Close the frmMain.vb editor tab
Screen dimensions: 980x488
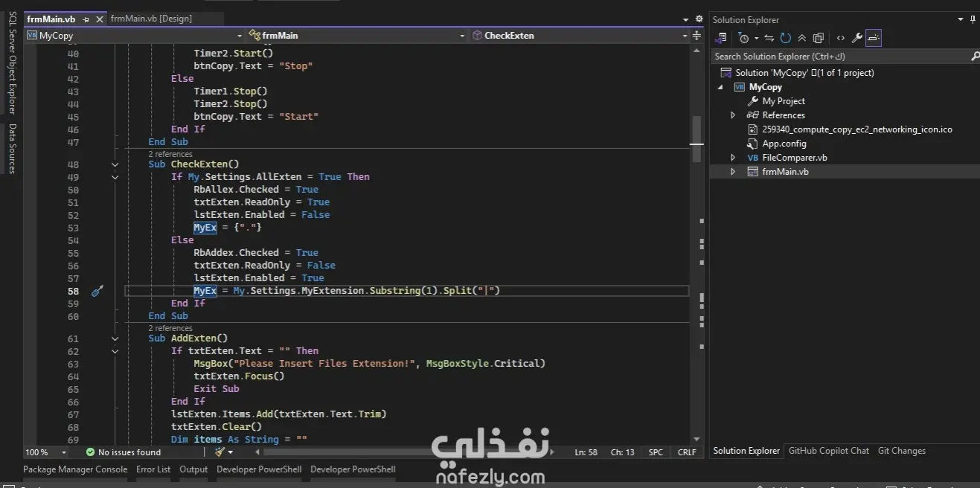[x=98, y=19]
